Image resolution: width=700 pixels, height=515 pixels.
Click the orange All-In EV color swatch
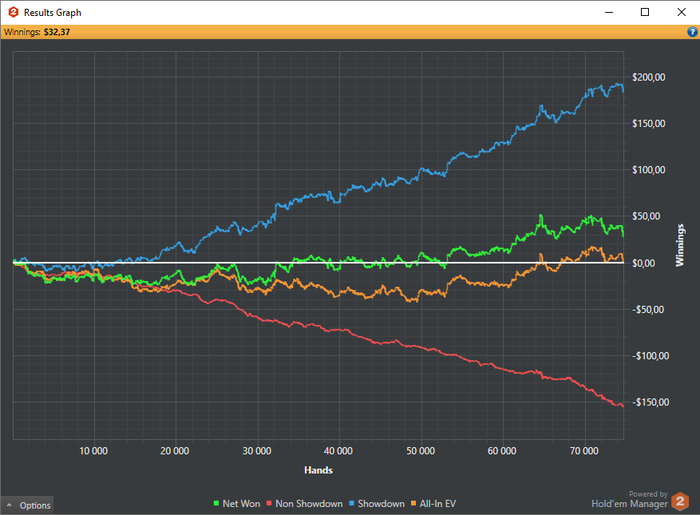tap(413, 503)
